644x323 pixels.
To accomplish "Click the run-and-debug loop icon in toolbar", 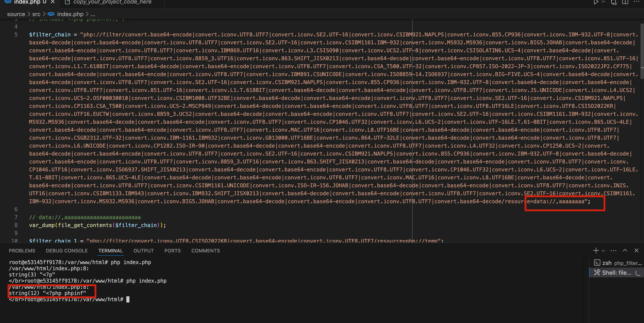I will pyautogui.click(x=614, y=2).
